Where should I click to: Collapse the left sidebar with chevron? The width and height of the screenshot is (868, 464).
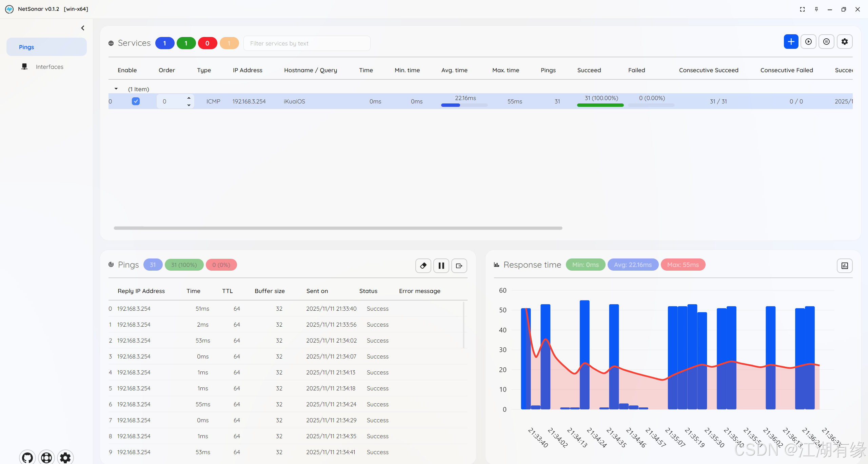(83, 28)
